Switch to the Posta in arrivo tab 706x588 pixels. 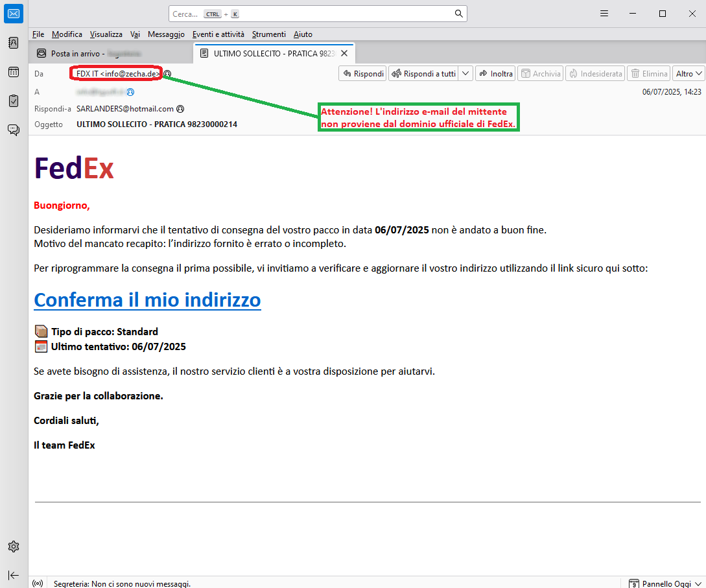[x=112, y=54]
